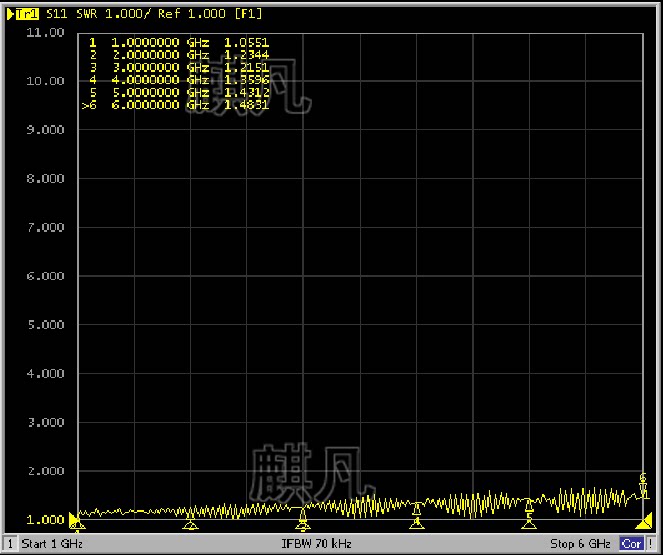
Task: Click the 4.000 y-axis label
Action: click(45, 374)
